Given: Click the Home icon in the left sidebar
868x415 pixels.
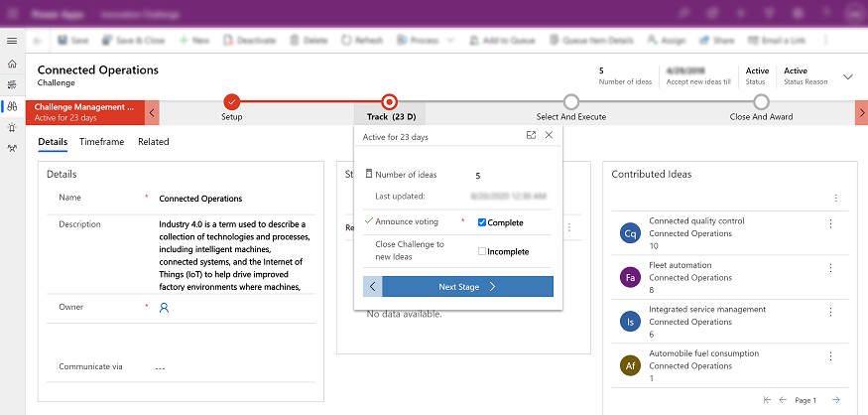Looking at the screenshot, I should coord(12,64).
